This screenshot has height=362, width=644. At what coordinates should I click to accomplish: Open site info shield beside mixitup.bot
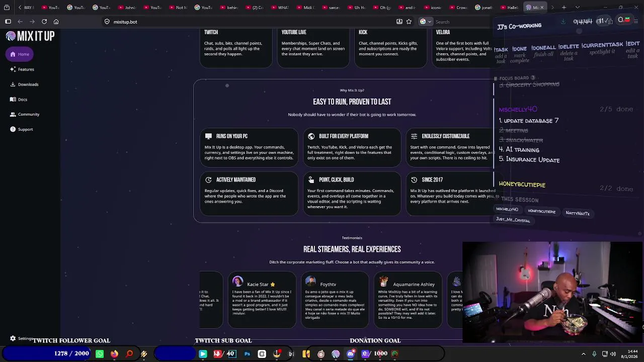coord(107,22)
